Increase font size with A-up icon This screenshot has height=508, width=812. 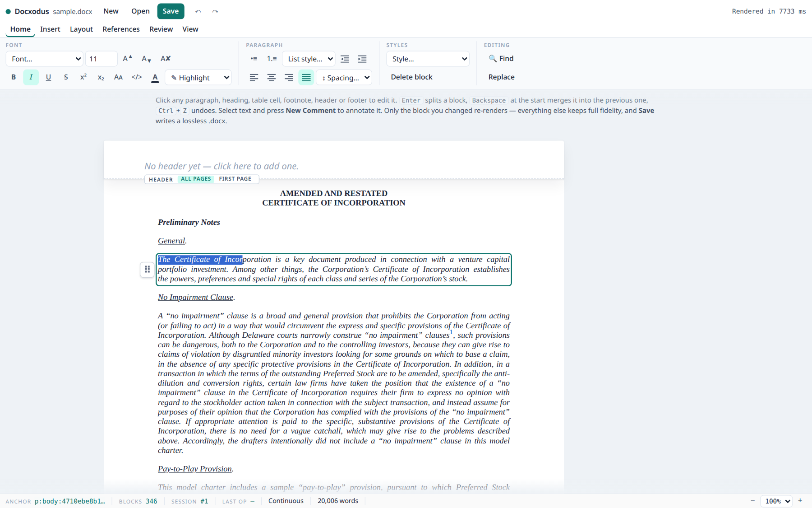[x=128, y=58]
